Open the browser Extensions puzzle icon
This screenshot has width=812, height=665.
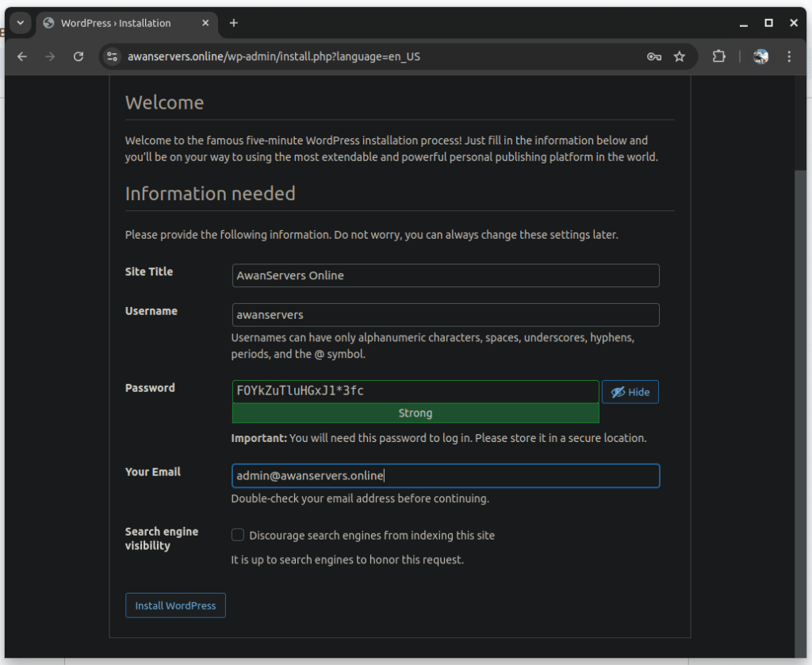pyautogui.click(x=718, y=56)
